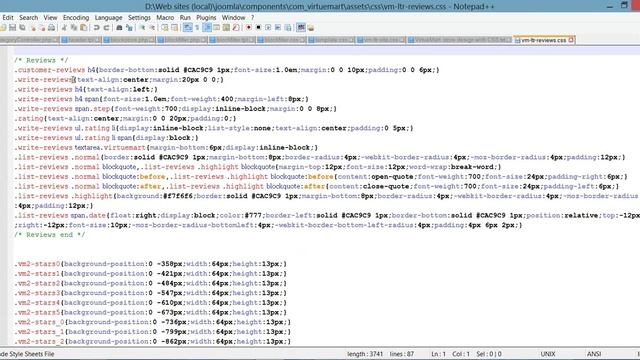Switch to the template.css tab
The width and height of the screenshot is (640, 360).
(331, 40)
